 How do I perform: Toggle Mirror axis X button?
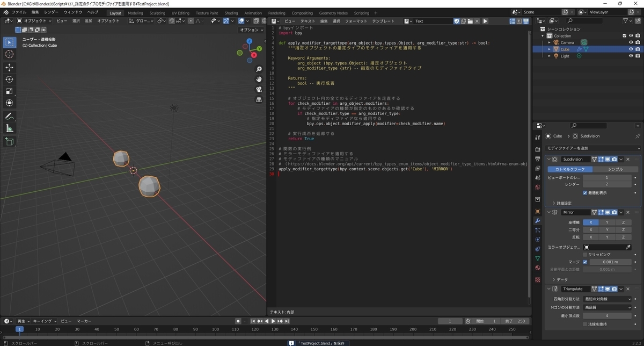click(591, 222)
